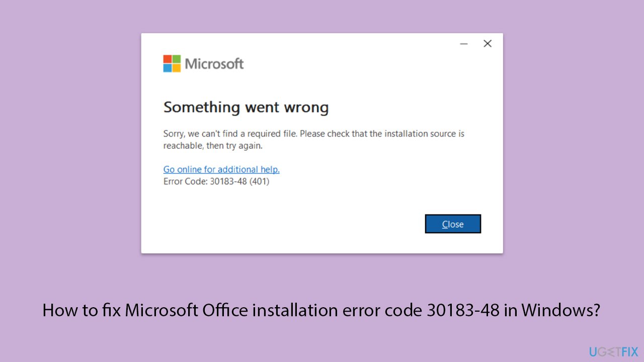Viewport: 644px width, 362px height.
Task: Click the arrow glyph inside UGETFIX logo
Action: [611, 351]
